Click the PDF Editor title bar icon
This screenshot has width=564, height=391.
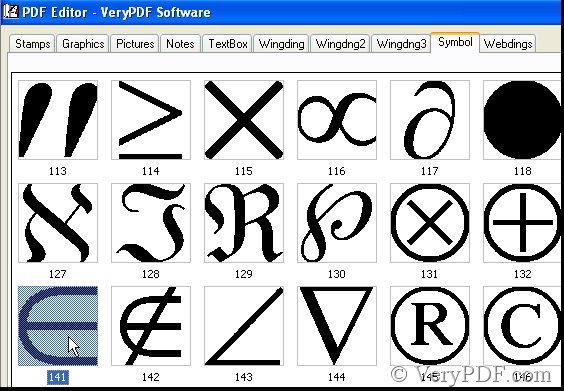point(10,12)
